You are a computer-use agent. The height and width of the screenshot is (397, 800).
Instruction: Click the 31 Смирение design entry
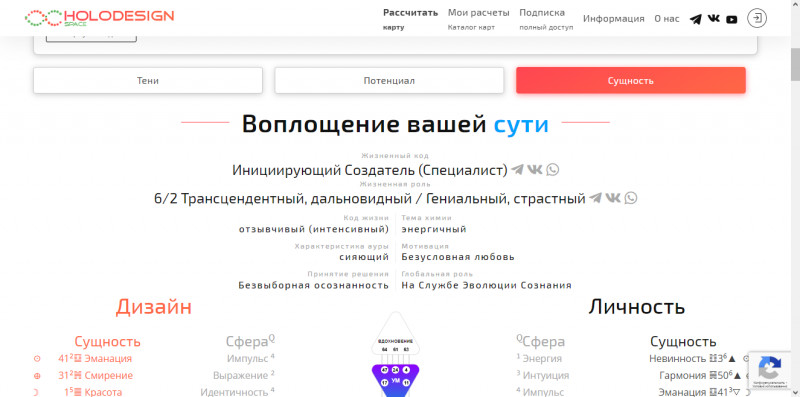(95, 376)
